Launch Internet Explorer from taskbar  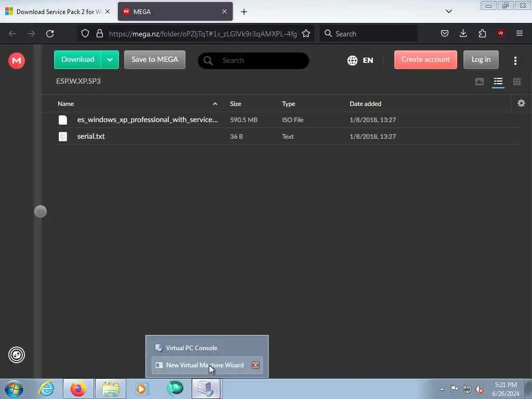click(46, 389)
